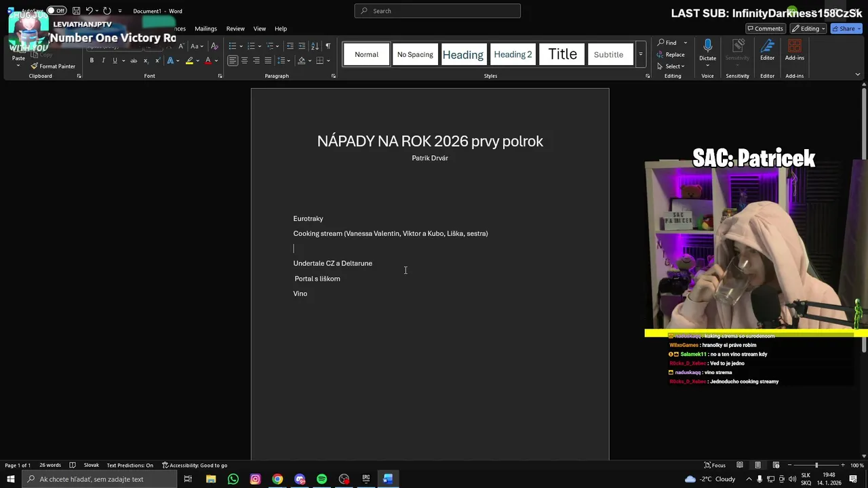868x488 pixels.
Task: Apply the Heading 2 style
Action: 513,54
